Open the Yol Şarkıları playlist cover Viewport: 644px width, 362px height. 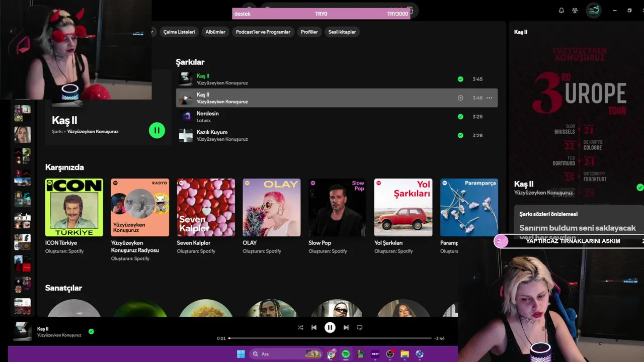(403, 207)
